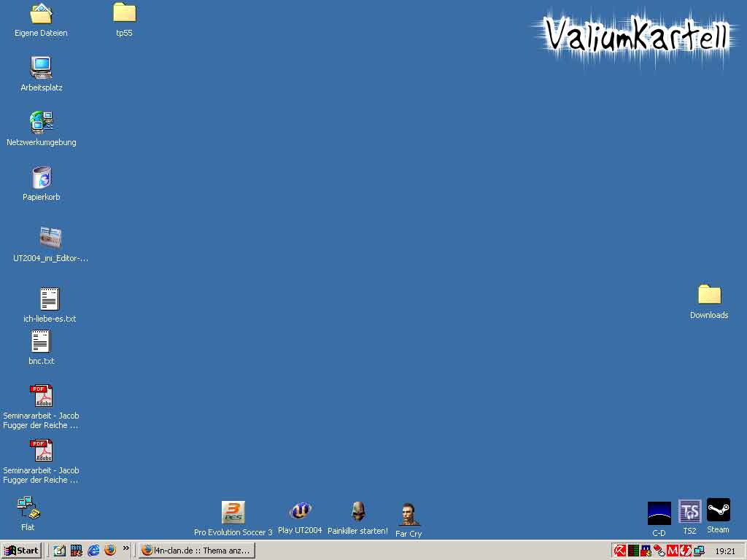Open the Steam desktop shortcut
Image resolution: width=747 pixels, height=560 pixels.
click(718, 510)
